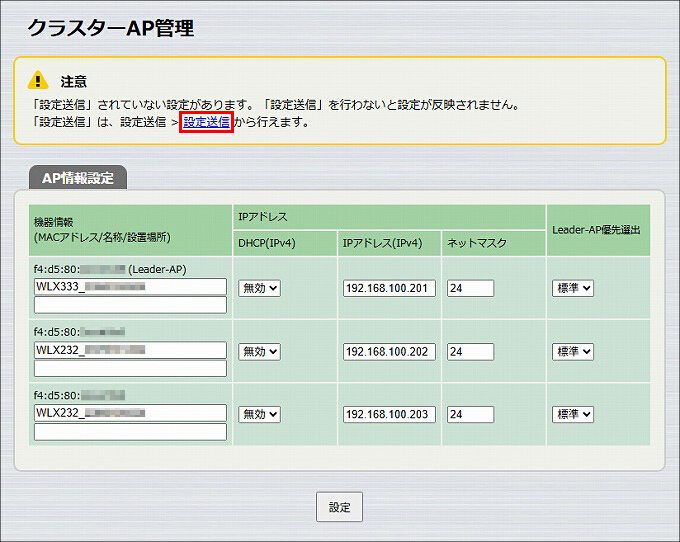Viewport: 680px width, 542px height.
Task: Click the empty location field in the 192.168.100.202 row
Action: [x=130, y=369]
